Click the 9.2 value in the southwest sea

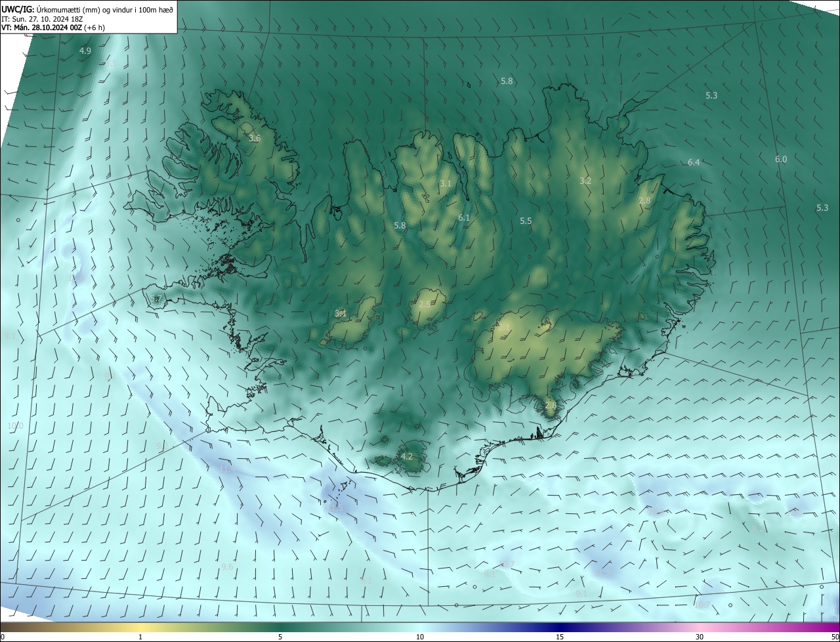coord(161,446)
